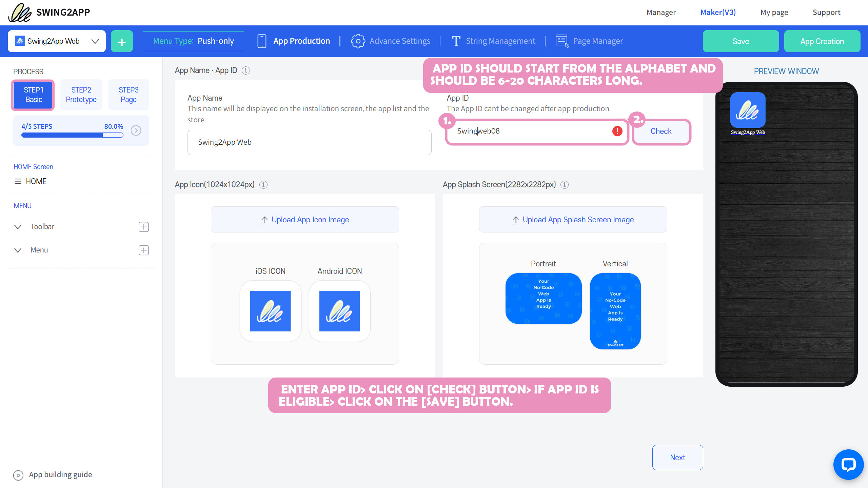Viewport: 868px width, 488px height.
Task: Click the HOME Screen section label
Action: coord(33,167)
